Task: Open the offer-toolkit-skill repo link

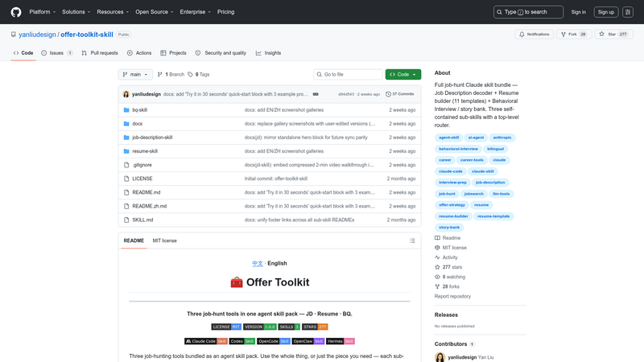Action: click(87, 35)
